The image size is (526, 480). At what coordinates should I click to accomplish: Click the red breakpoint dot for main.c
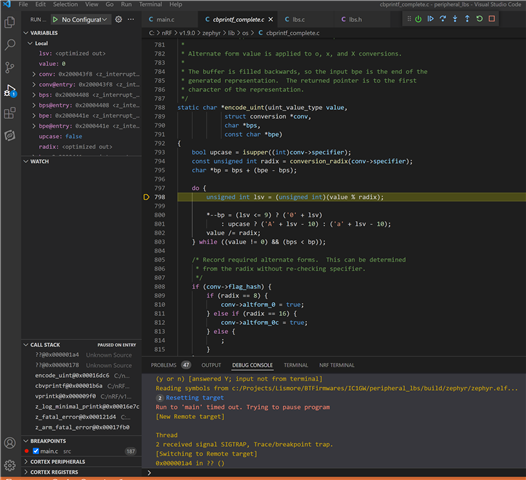pyautogui.click(x=27, y=451)
